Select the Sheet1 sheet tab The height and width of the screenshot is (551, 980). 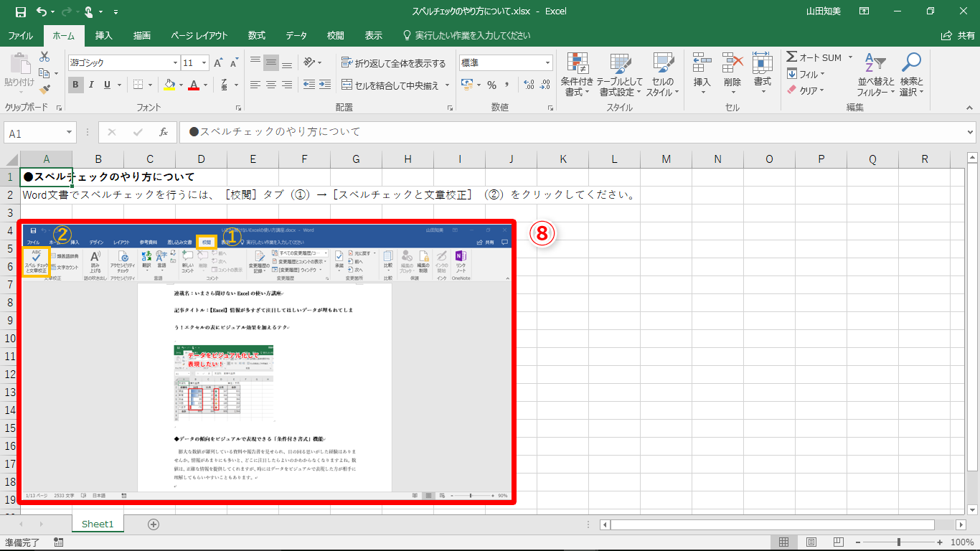point(98,524)
